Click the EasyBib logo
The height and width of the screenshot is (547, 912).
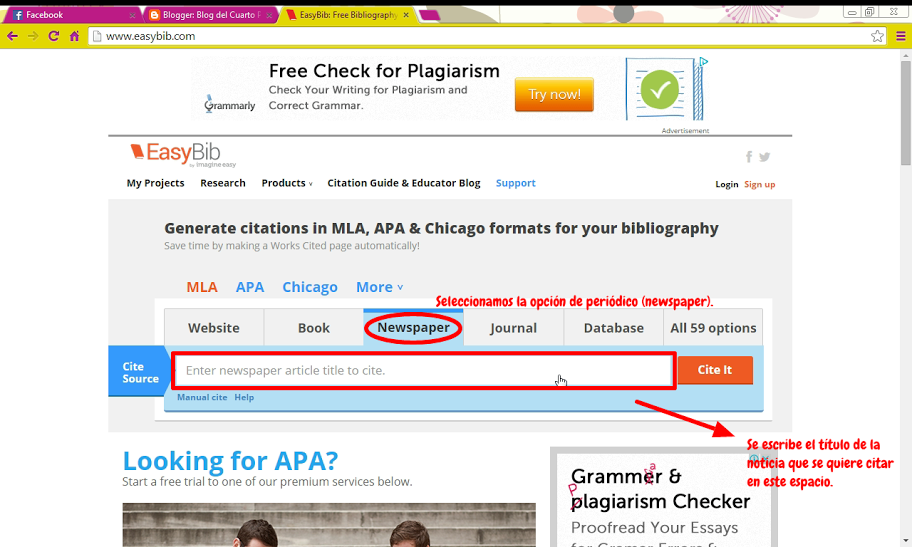pos(182,154)
